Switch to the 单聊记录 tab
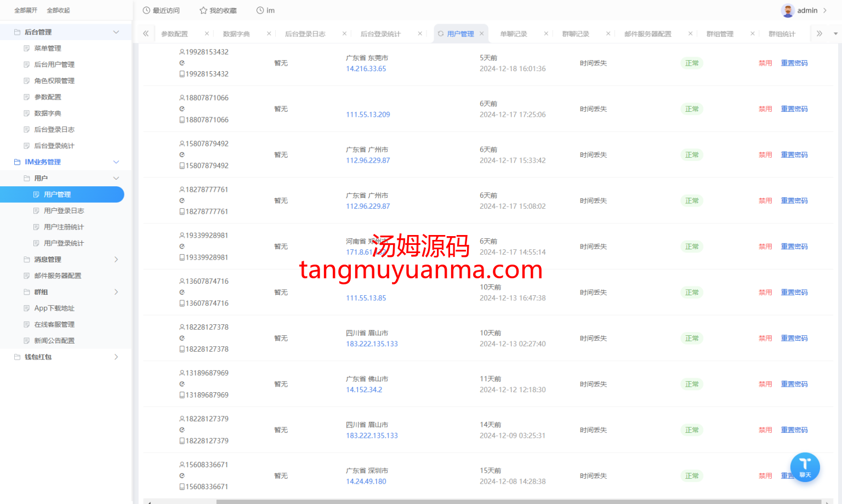This screenshot has width=842, height=504. [x=514, y=34]
